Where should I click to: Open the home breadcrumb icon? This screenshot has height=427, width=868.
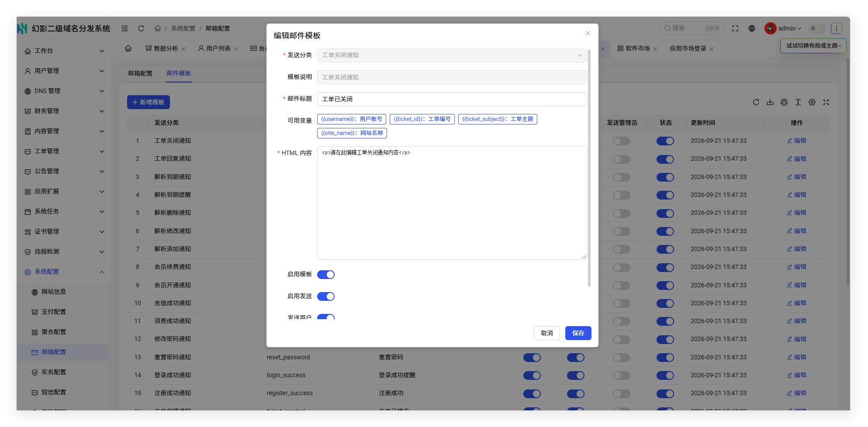point(158,28)
